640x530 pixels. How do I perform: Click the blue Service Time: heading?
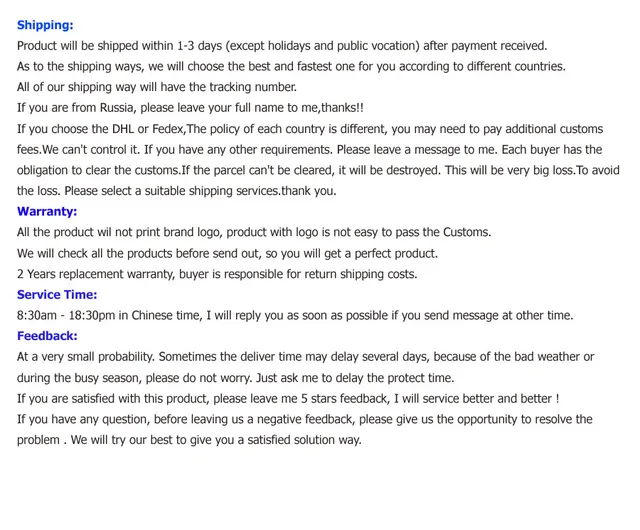[57, 294]
